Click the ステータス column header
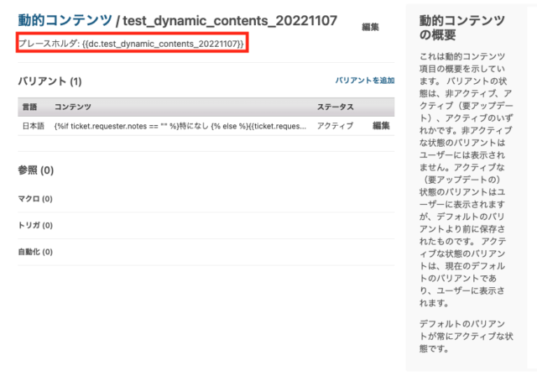The width and height of the screenshot is (537, 392). coord(336,107)
